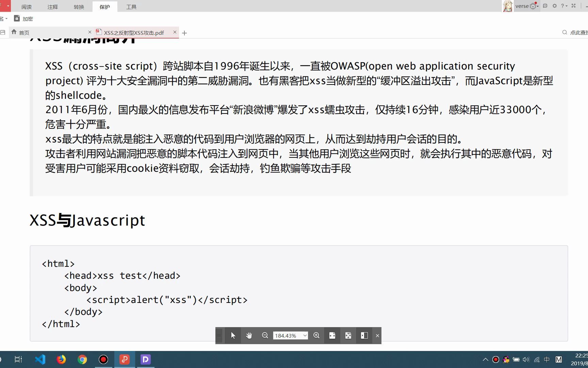The height and width of the screenshot is (368, 588).
Task: Click the fullscreen expand icon
Action: 574,6
